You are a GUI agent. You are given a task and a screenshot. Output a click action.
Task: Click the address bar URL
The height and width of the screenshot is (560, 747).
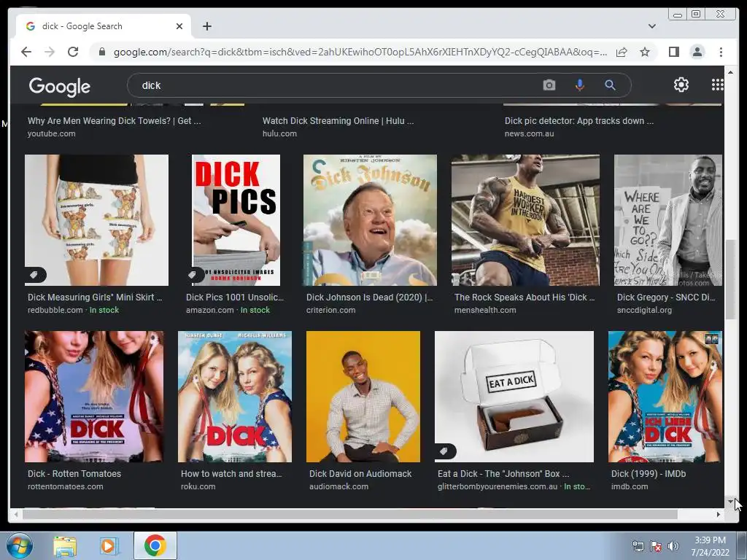click(360, 52)
